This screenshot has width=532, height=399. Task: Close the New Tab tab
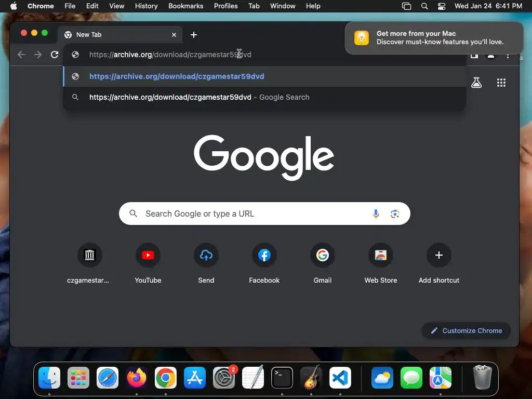pos(174,35)
